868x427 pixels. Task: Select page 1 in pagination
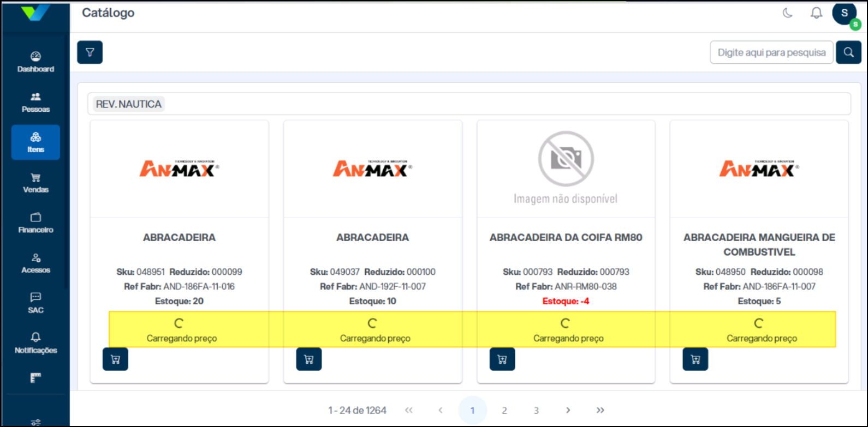[x=472, y=410]
